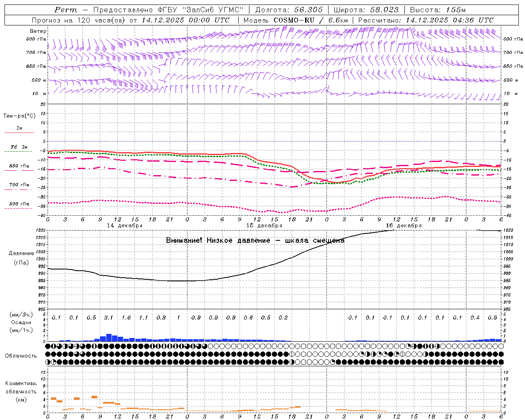The height and width of the screenshot is (420, 525).
Task: Click the latitude value "Широта: 58.023"
Action: pos(366,10)
